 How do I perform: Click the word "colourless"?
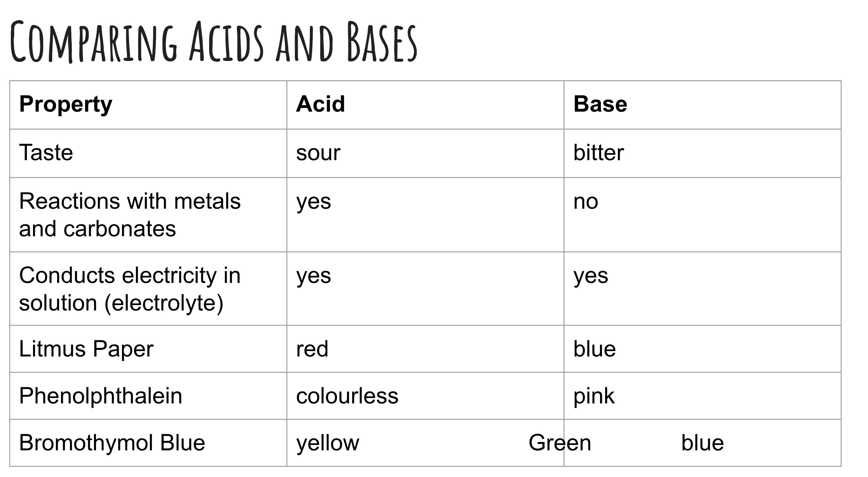(x=347, y=396)
